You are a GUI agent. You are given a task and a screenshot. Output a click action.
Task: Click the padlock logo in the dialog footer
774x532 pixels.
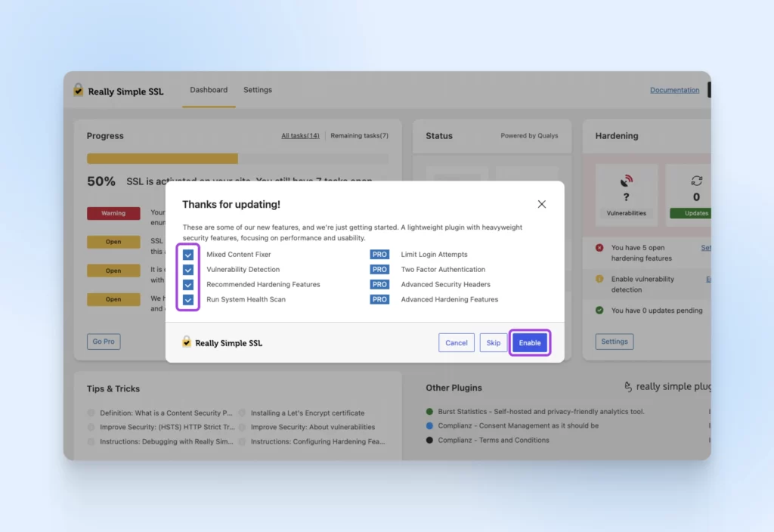coord(187,342)
